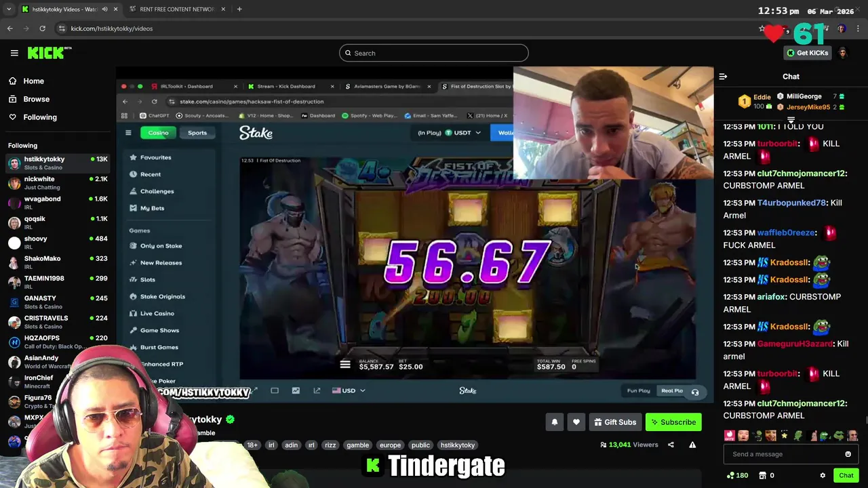Image resolution: width=868 pixels, height=488 pixels.
Task: Focus the Kick Search field
Action: click(434, 53)
